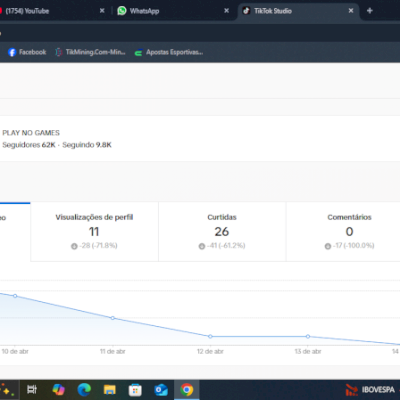Open File Explorer from the taskbar
The width and height of the screenshot is (400, 400).
click(109, 389)
